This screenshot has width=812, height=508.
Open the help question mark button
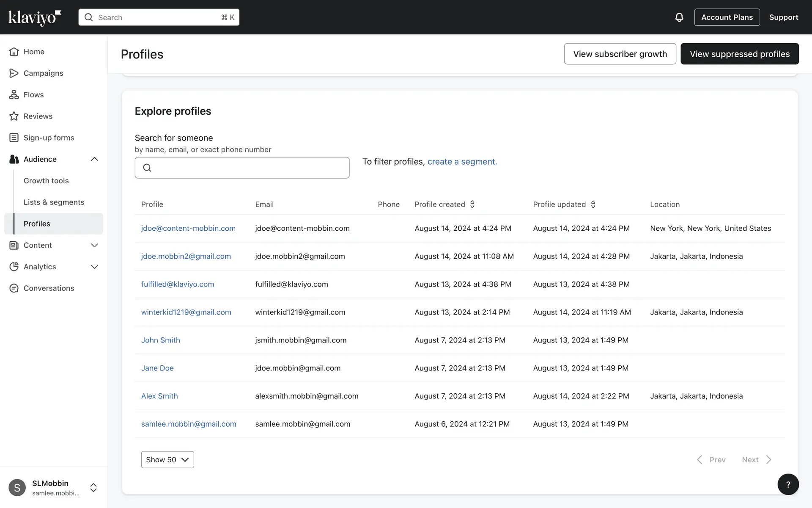point(788,484)
